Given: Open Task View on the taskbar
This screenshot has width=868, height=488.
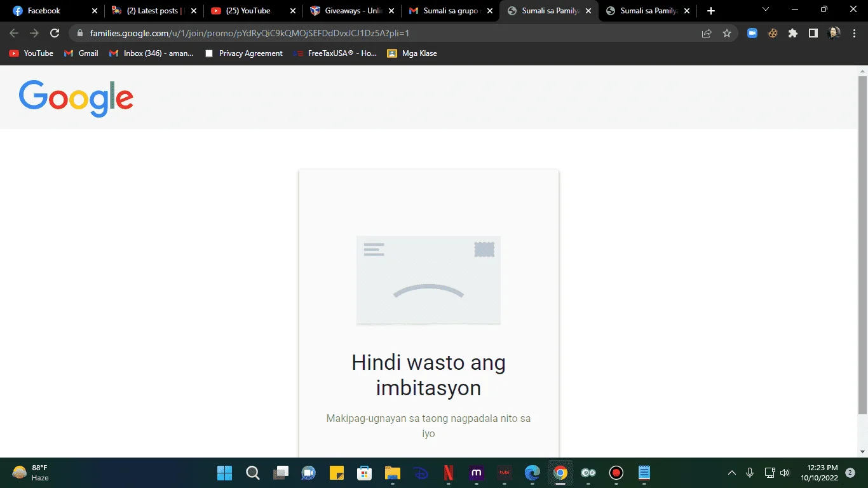Looking at the screenshot, I should (x=280, y=473).
